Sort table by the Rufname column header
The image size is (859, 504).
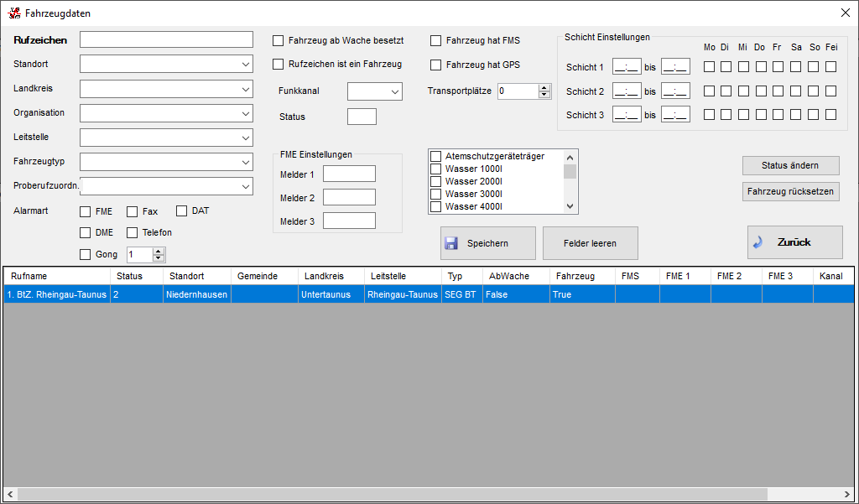(x=56, y=276)
